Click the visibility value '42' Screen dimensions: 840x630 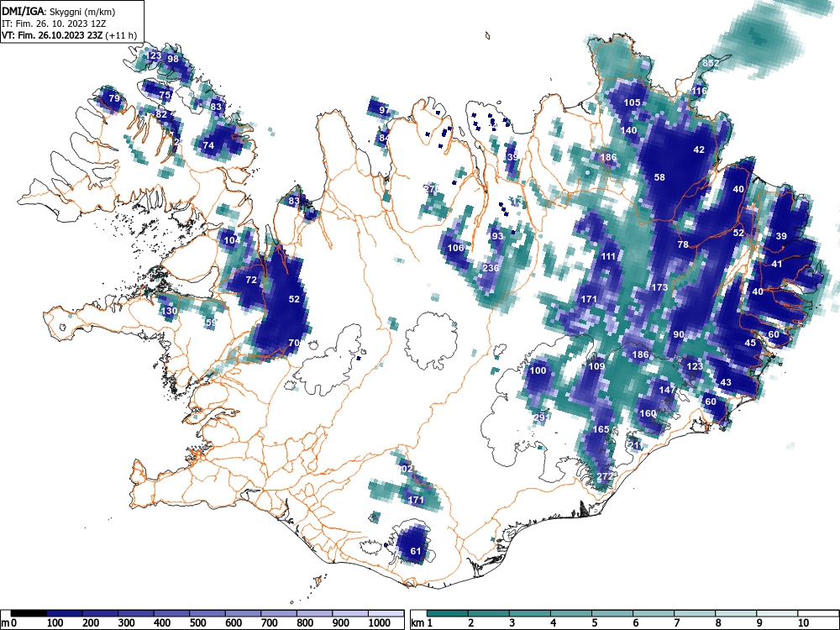(699, 150)
